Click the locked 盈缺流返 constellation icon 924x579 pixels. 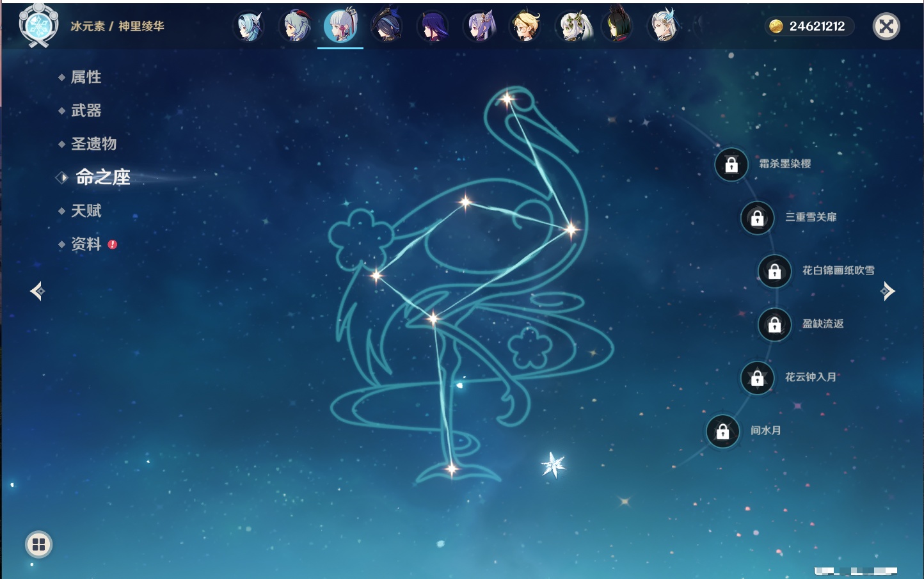[774, 325]
